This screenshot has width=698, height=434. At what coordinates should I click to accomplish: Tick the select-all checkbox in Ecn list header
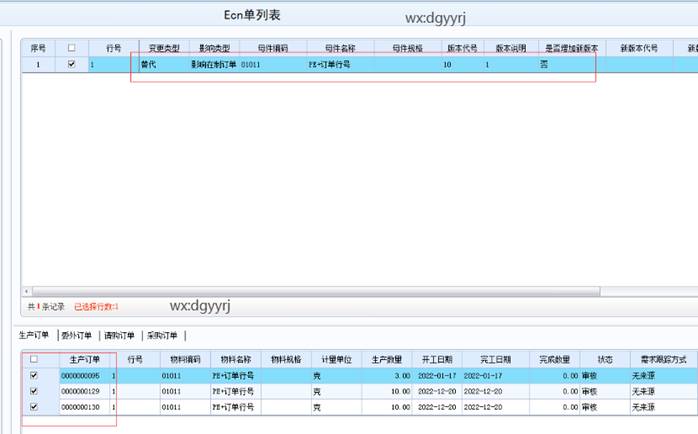coord(70,47)
